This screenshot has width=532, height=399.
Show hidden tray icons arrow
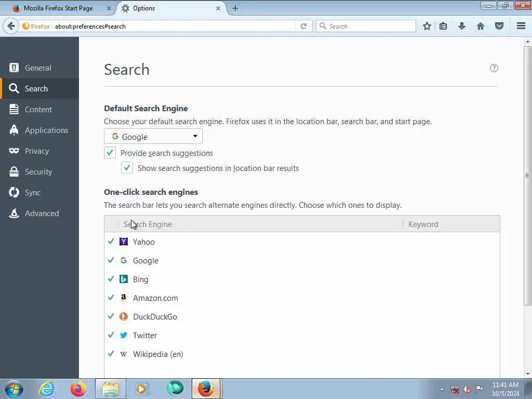[x=442, y=390]
